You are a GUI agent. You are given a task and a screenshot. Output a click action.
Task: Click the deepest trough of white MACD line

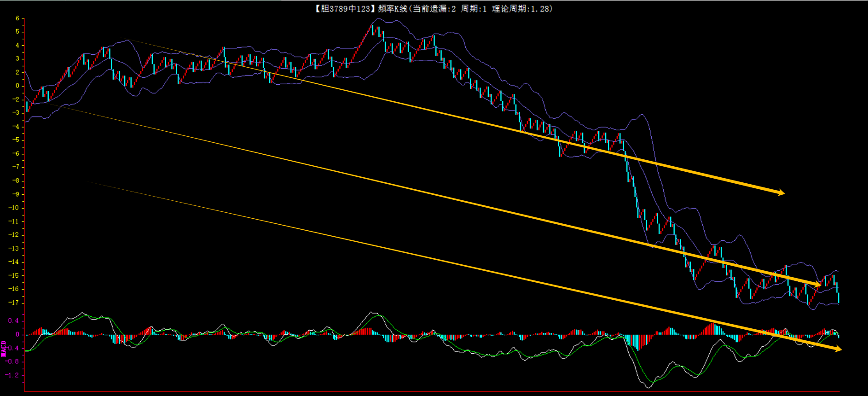(x=648, y=387)
